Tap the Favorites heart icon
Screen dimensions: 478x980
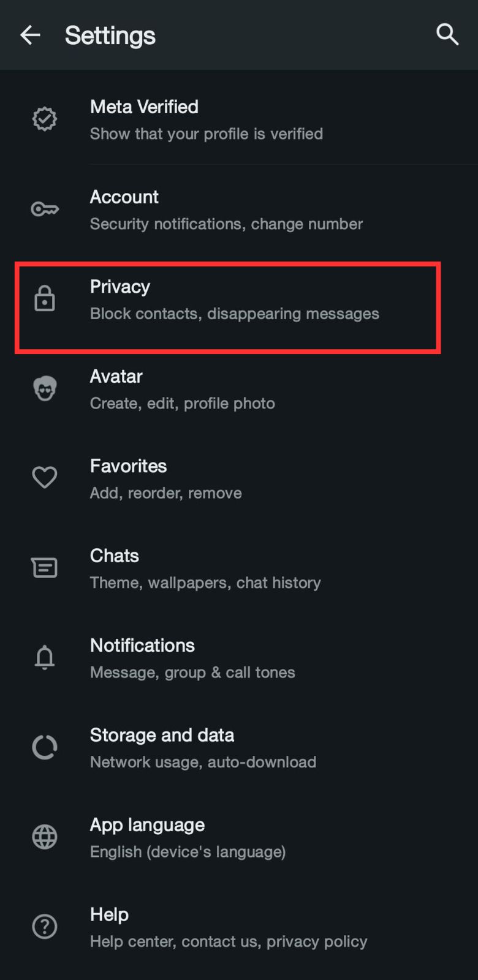click(45, 478)
